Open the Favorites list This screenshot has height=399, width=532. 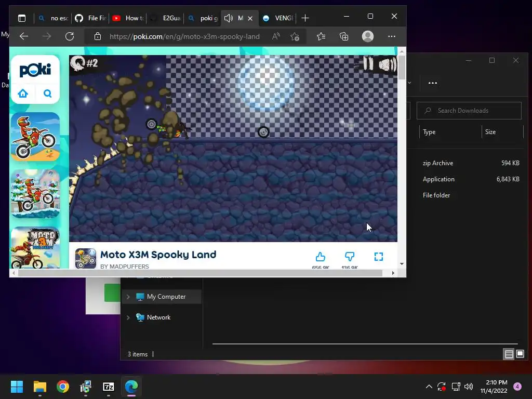(321, 36)
